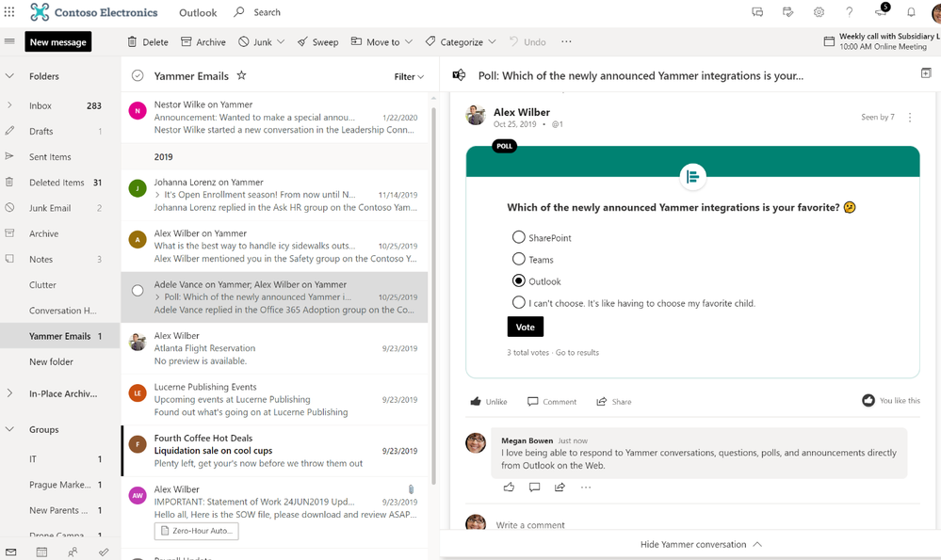
Task: Add Yammer Emails folder to favorites star
Action: pos(241,75)
